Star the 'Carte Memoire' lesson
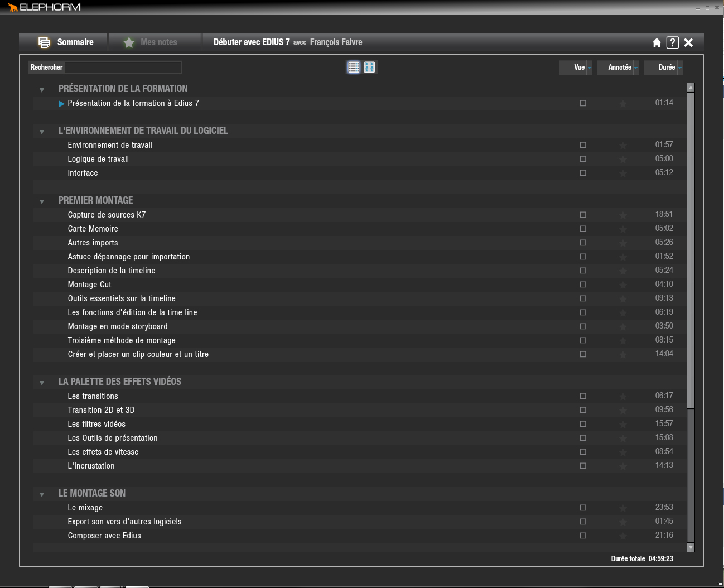 click(623, 229)
